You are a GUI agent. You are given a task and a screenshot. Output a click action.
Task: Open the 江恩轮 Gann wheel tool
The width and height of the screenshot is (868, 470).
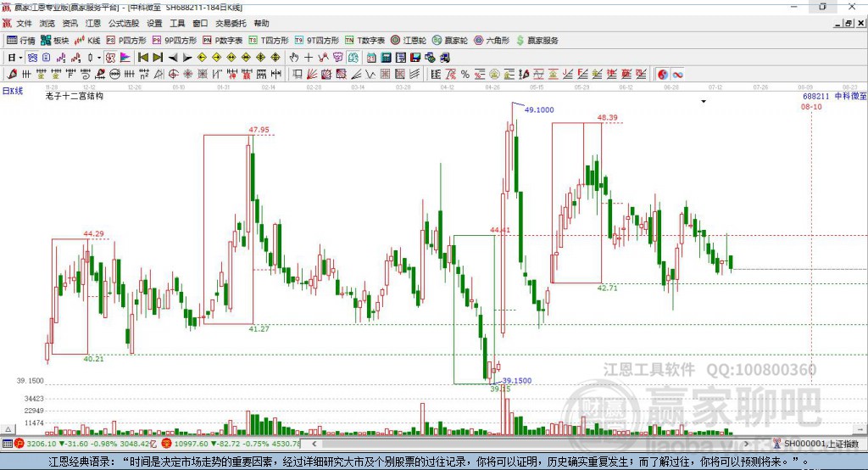click(409, 41)
